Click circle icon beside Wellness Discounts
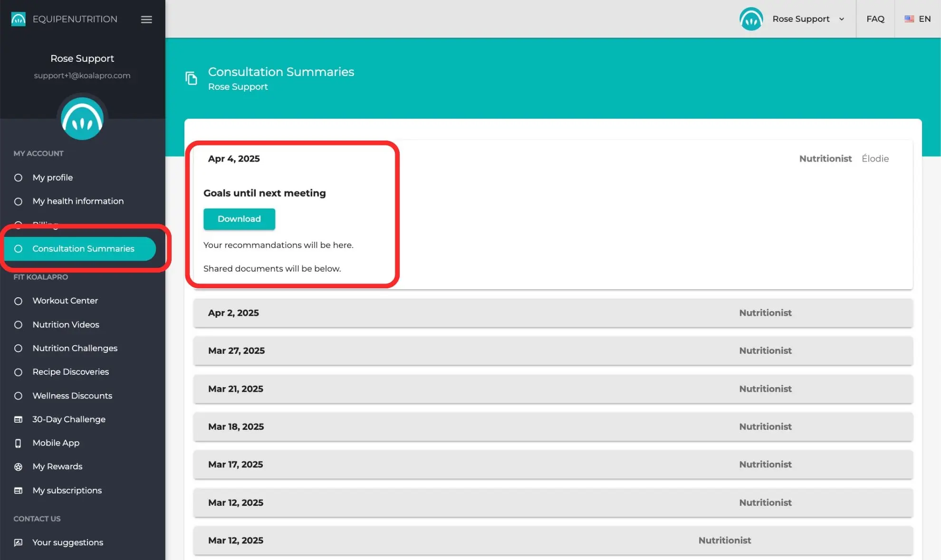The width and height of the screenshot is (941, 560). click(x=18, y=396)
